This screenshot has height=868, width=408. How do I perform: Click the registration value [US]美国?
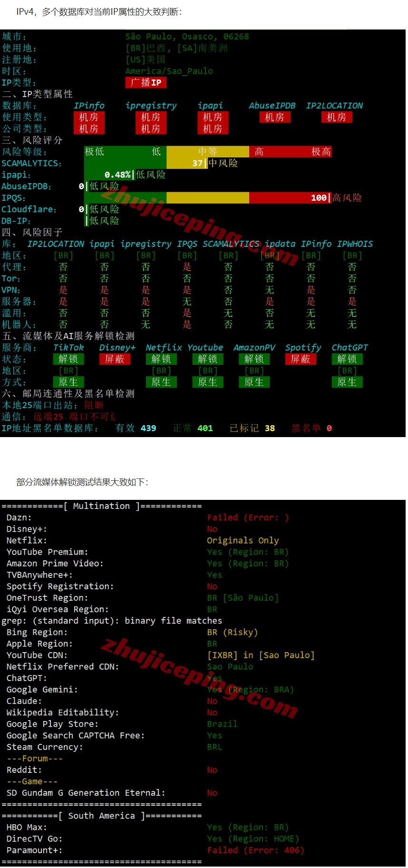[x=146, y=59]
